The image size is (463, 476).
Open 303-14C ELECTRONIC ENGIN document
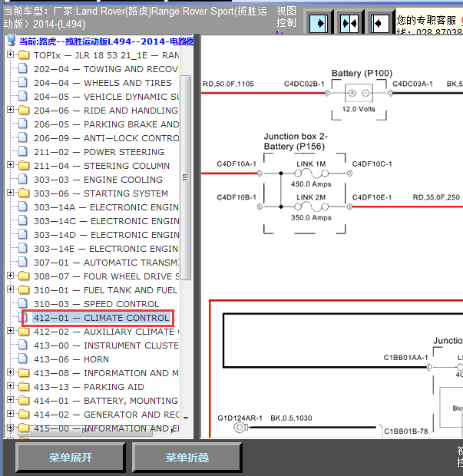pyautogui.click(x=106, y=221)
